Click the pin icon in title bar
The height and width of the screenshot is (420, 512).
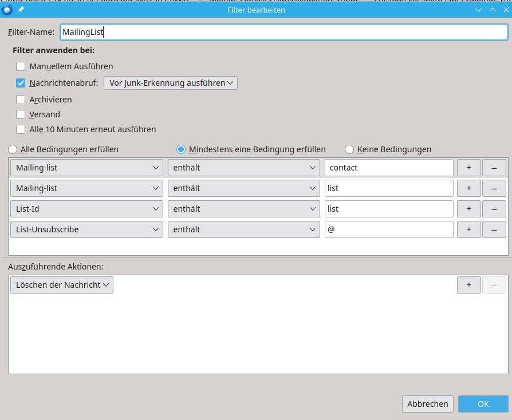[x=21, y=10]
